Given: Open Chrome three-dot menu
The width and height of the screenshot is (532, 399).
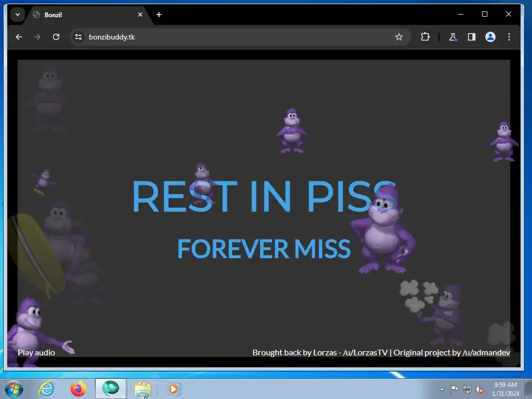Looking at the screenshot, I should tap(509, 37).
